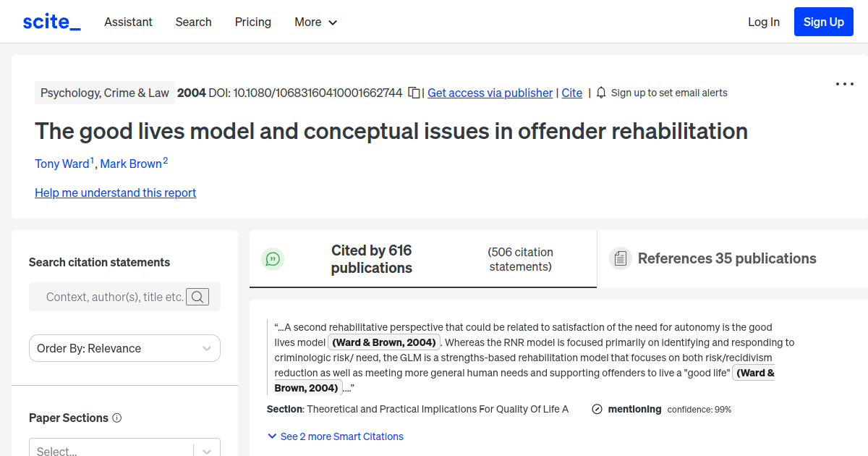Open Get access via publisher link
The width and height of the screenshot is (868, 456).
tap(490, 93)
